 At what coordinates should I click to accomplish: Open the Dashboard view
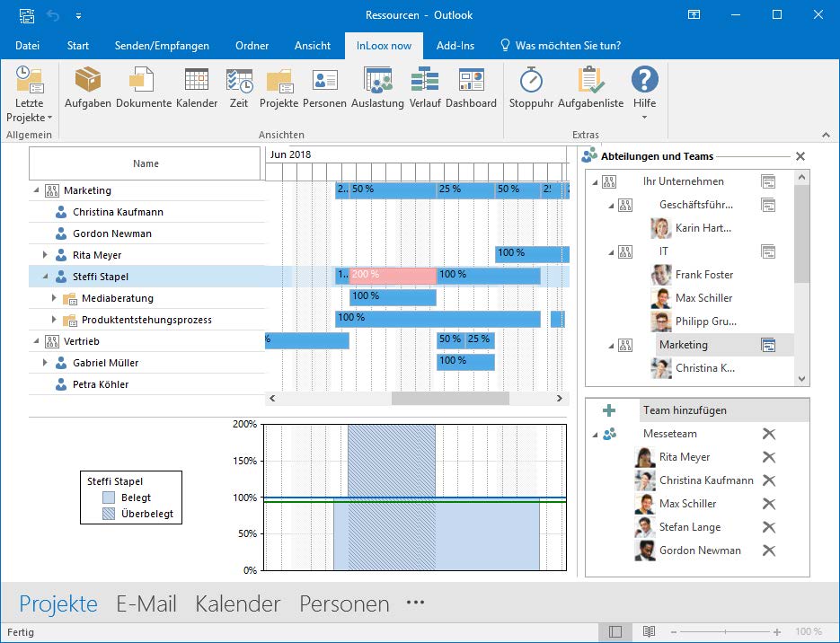(x=471, y=89)
